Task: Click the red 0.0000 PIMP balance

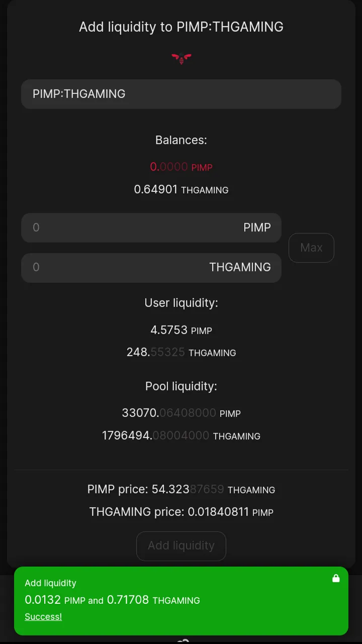Action: click(181, 167)
